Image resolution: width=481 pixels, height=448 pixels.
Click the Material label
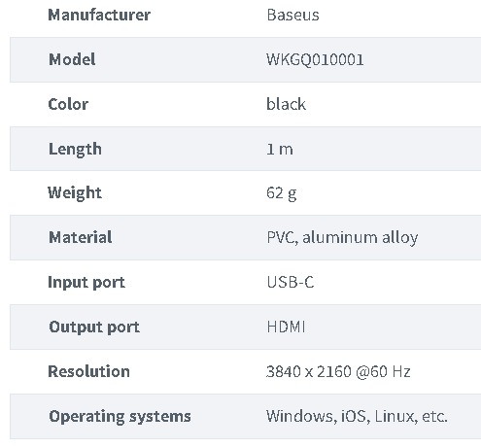81,237
